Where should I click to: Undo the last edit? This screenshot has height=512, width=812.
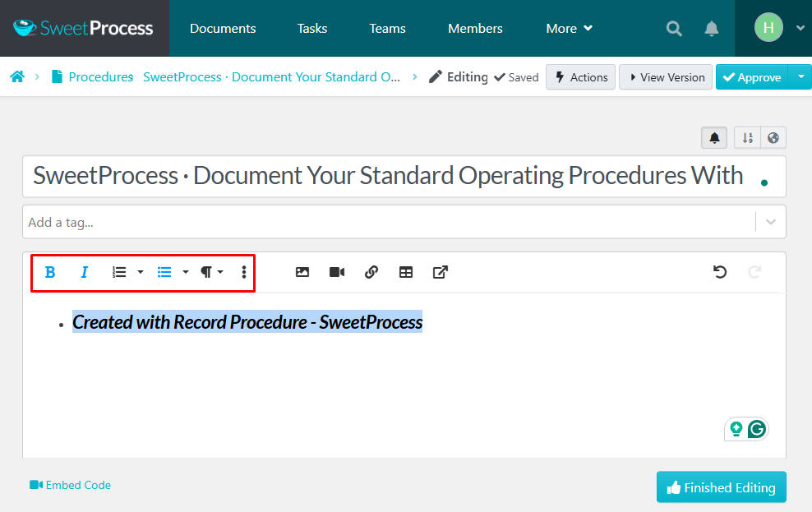click(x=720, y=272)
